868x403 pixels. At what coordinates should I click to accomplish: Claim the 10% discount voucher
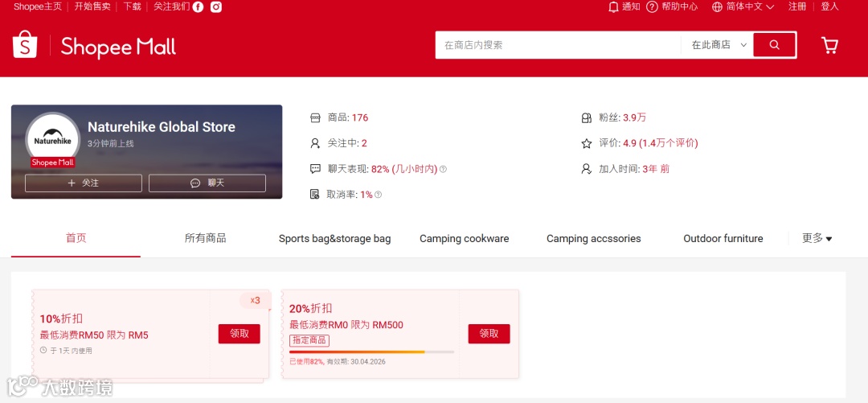coord(239,334)
